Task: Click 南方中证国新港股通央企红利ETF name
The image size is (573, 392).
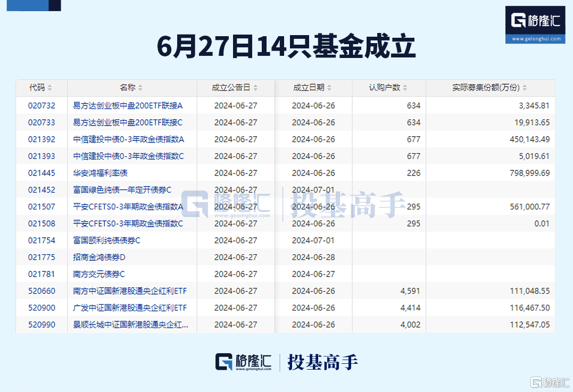Action: [130, 291]
